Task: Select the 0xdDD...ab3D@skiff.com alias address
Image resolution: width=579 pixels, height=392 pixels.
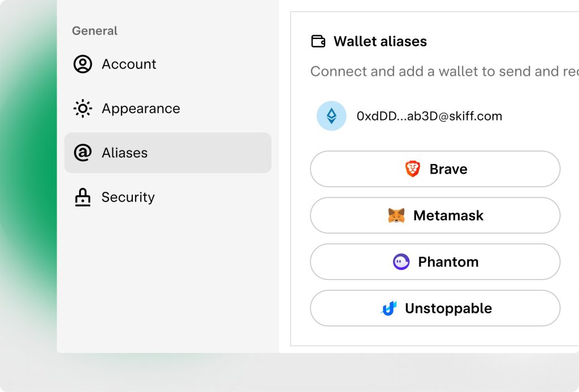Action: (429, 116)
